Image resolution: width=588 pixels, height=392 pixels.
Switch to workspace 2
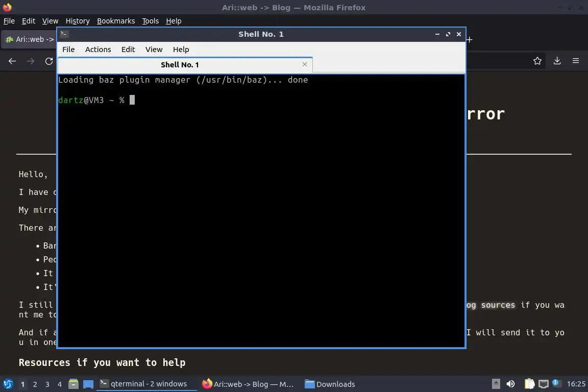coord(35,384)
